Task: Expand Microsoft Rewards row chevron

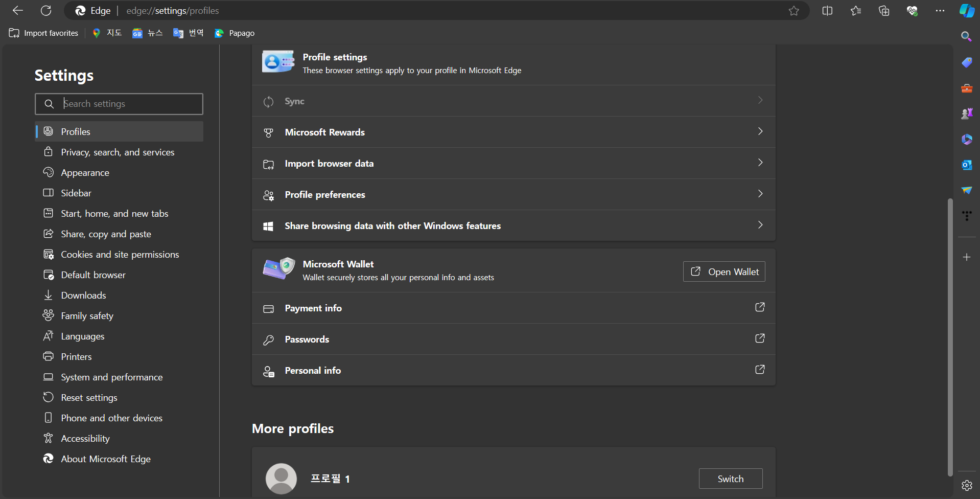Action: (x=760, y=131)
